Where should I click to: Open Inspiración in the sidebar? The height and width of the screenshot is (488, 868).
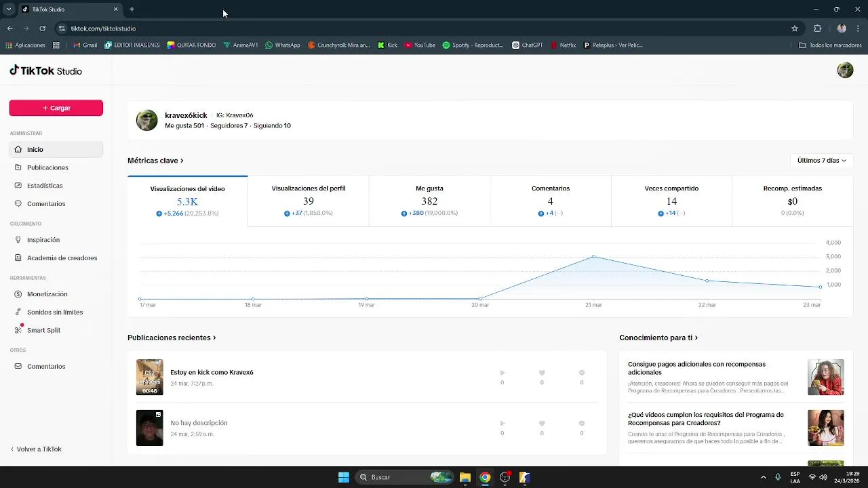(x=56, y=240)
